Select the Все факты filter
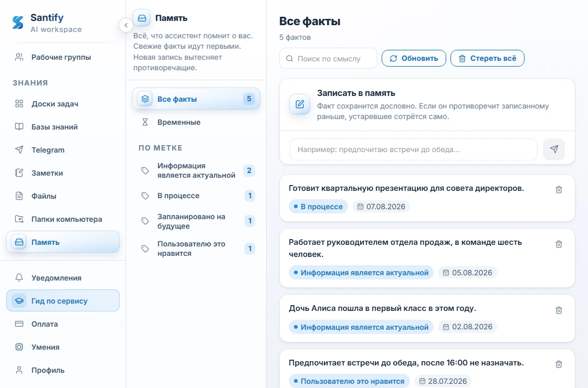Viewport: 588px width, 388px height. click(196, 99)
